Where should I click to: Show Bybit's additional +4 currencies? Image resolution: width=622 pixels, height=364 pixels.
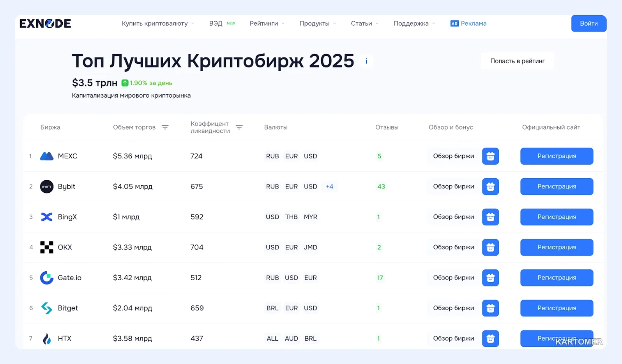pyautogui.click(x=330, y=186)
